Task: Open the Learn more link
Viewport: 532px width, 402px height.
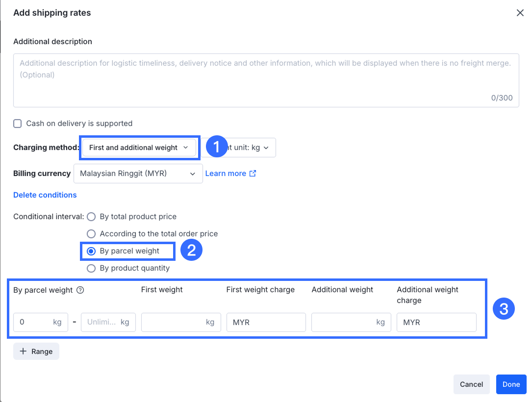Action: tap(226, 173)
